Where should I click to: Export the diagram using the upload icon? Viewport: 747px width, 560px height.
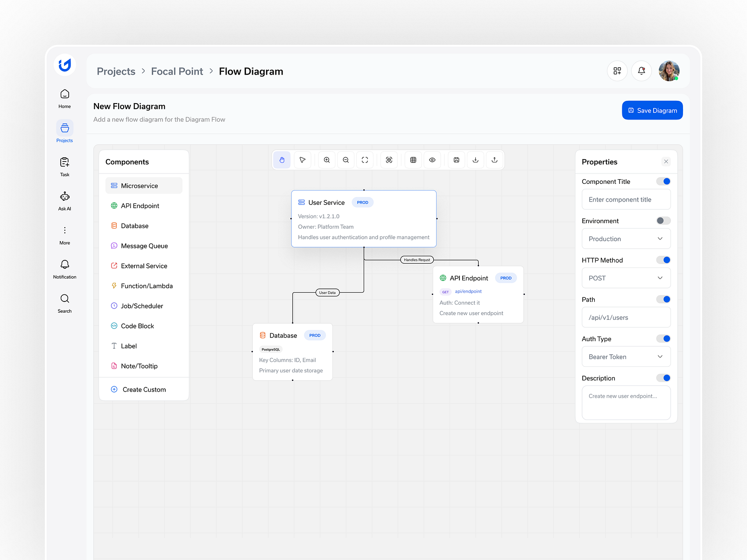pos(494,160)
